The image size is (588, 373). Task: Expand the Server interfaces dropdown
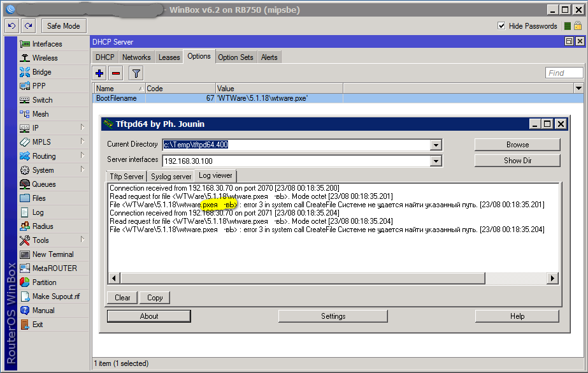[436, 161]
